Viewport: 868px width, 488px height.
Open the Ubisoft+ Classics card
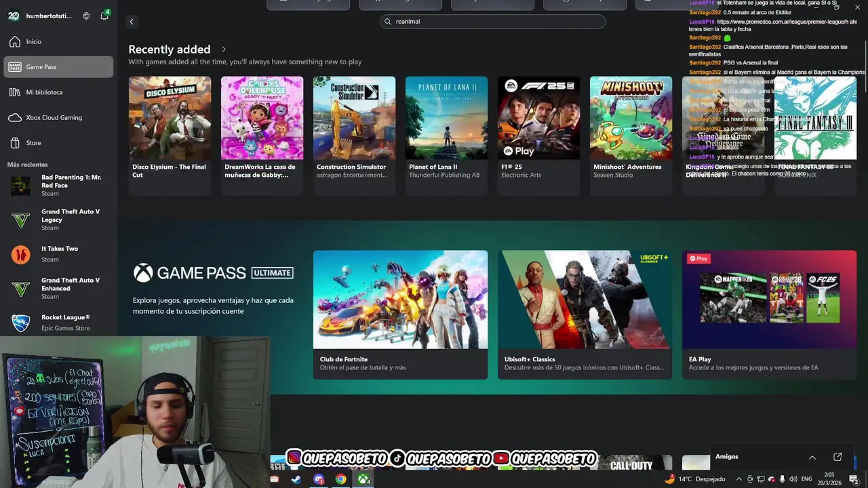click(x=585, y=314)
